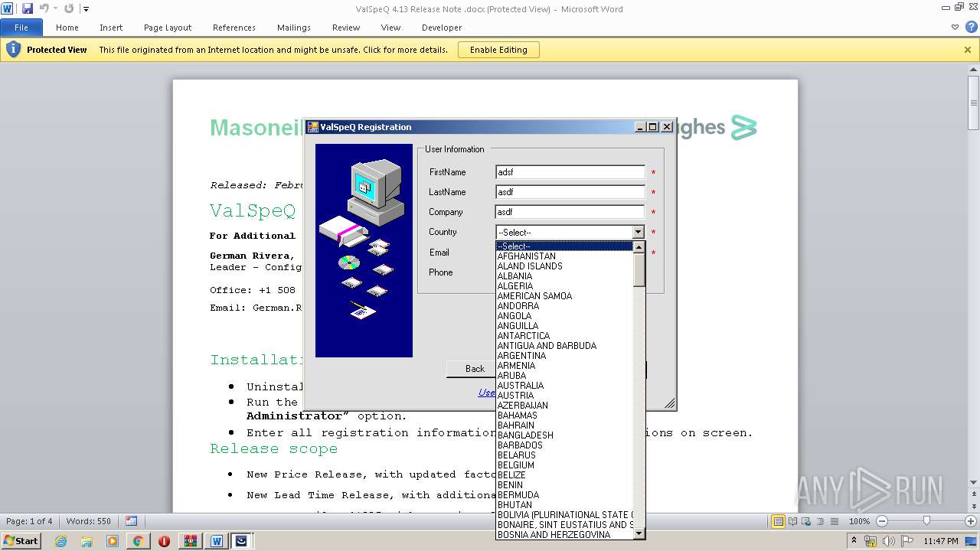Click the Redo icon in Word title bar
980x551 pixels.
[x=69, y=8]
